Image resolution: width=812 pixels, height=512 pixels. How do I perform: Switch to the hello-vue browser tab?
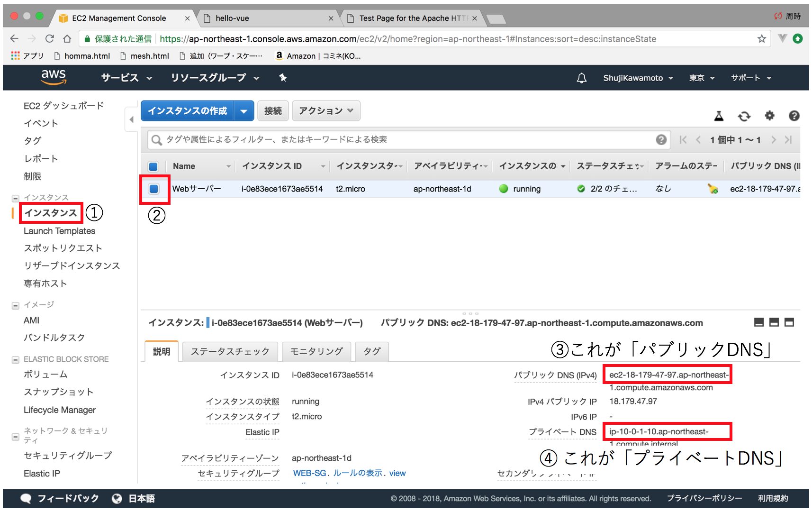[268, 18]
